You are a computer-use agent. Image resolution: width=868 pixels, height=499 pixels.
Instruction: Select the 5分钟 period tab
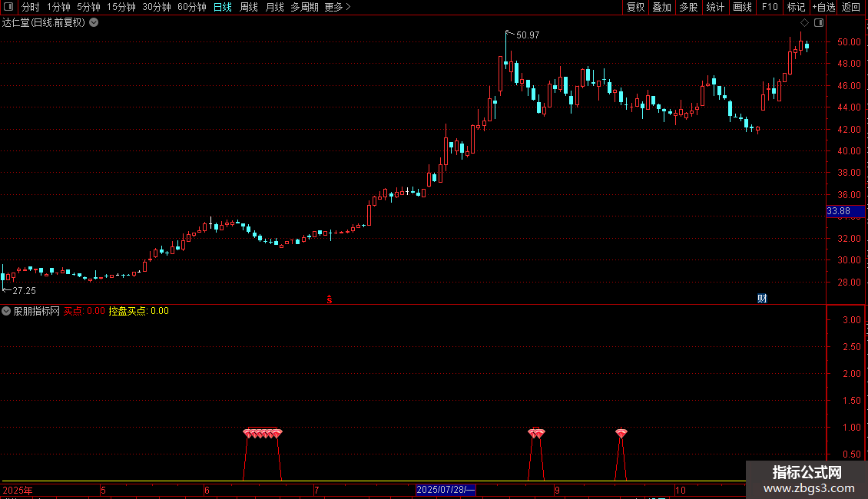88,7
